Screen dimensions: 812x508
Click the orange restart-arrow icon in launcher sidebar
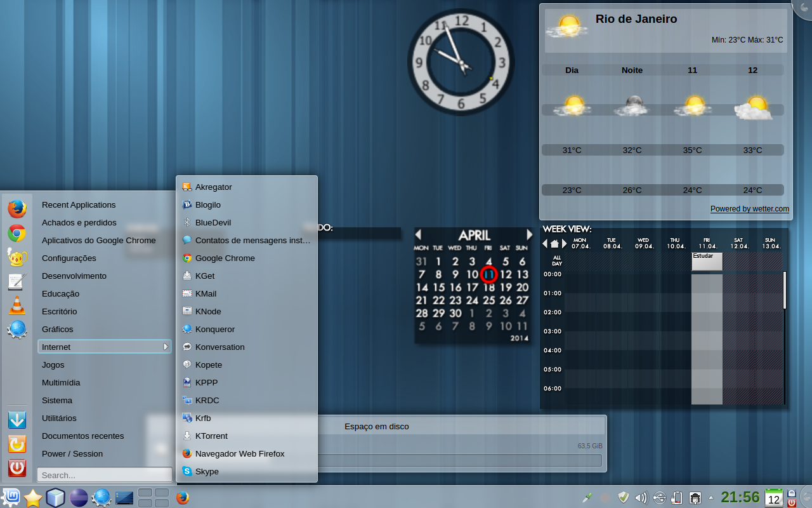point(17,444)
